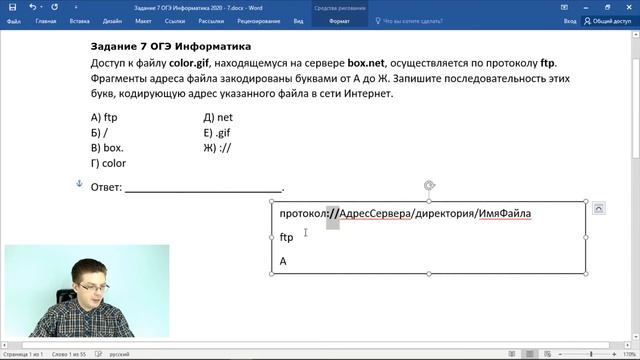Click the Layout Options icon beside text box

[598, 209]
